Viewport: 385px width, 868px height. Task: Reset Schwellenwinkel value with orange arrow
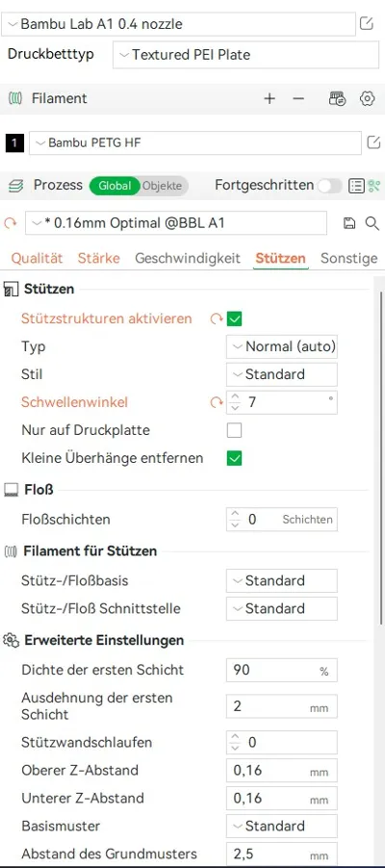coord(216,402)
